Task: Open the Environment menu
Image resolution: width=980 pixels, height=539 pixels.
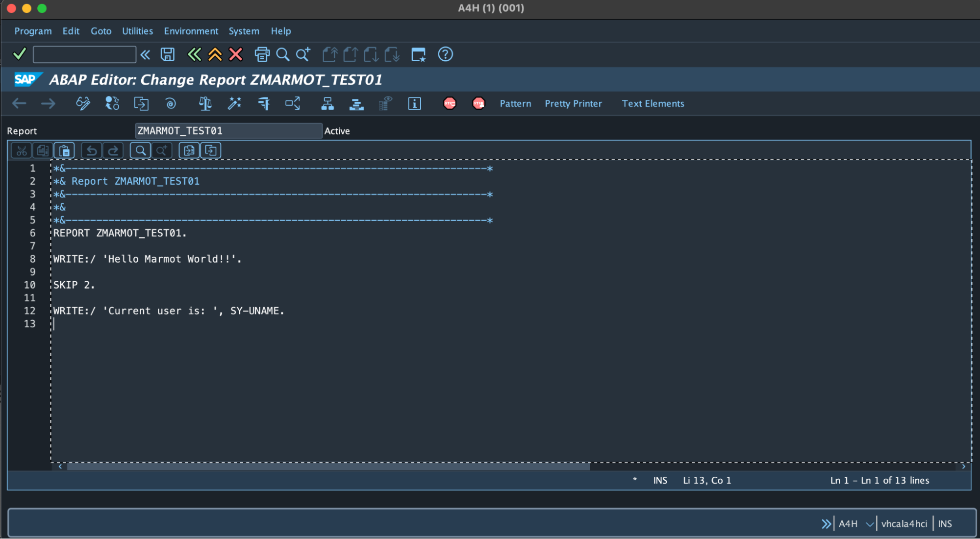Action: (191, 31)
